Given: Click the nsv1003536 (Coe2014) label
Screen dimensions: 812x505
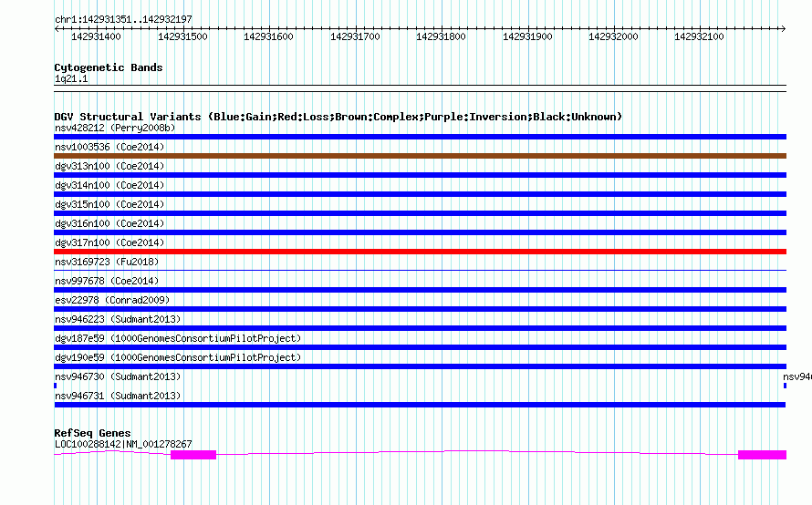Looking at the screenshot, I should click(109, 147).
